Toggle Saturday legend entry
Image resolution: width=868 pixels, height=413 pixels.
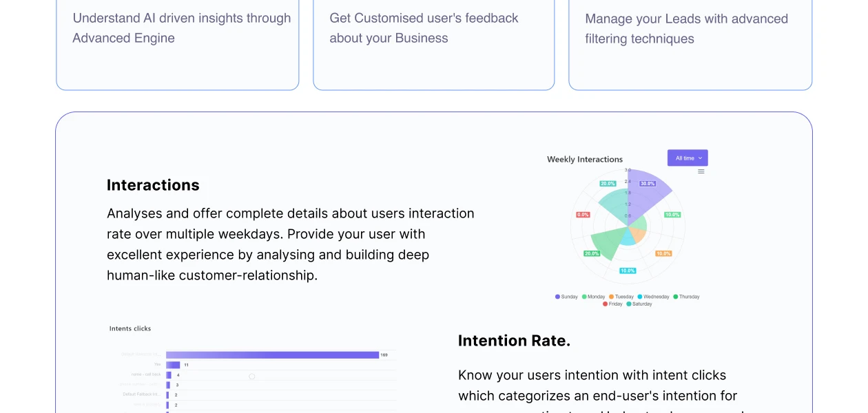point(639,304)
